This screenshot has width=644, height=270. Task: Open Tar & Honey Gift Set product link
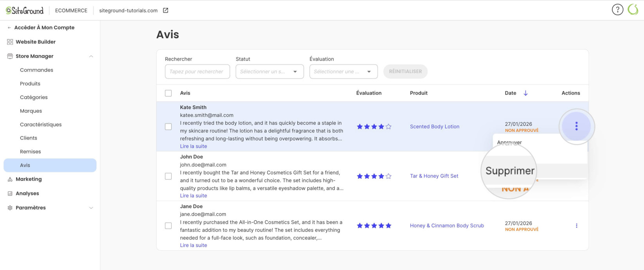434,176
